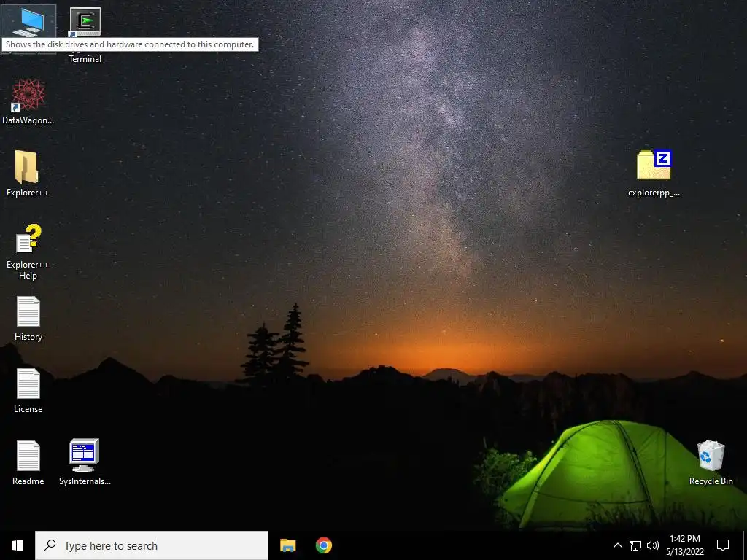Select the This PC computer desktop icon
747x560 pixels.
pos(28,23)
